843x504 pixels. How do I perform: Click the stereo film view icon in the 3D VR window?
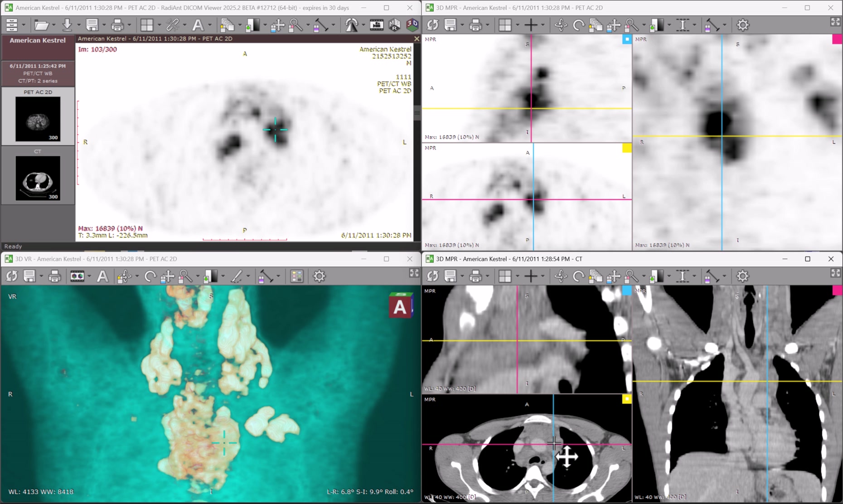[77, 276]
